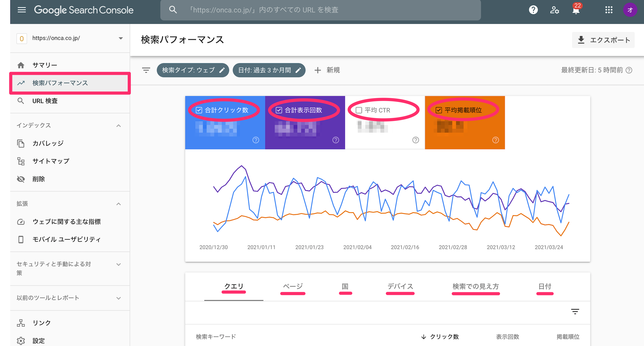The width and height of the screenshot is (644, 346).
Task: Click the エクスポート button
Action: 603,40
